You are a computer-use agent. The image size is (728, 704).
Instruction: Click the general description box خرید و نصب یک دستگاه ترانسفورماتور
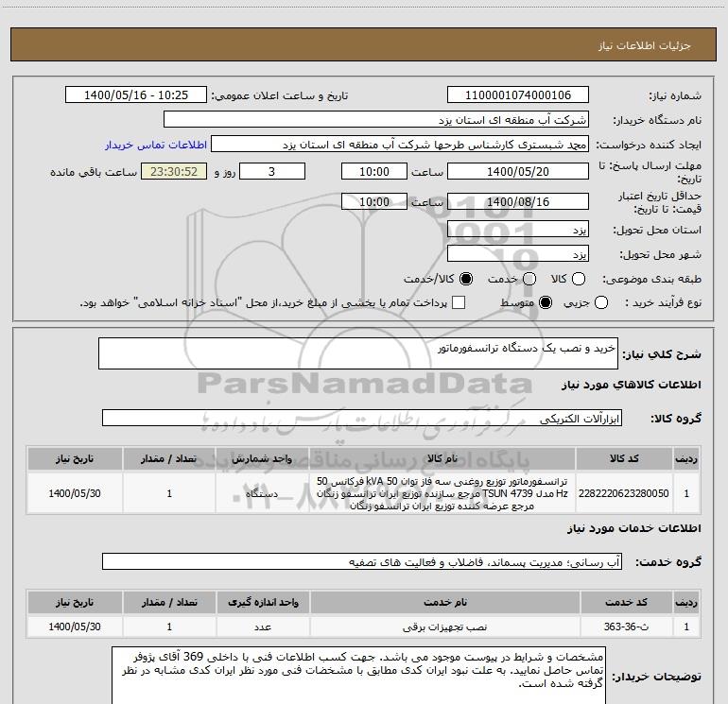358,353
